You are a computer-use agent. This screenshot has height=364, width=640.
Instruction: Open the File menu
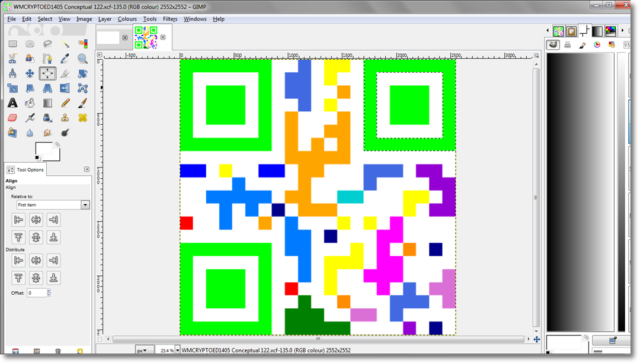[11, 19]
